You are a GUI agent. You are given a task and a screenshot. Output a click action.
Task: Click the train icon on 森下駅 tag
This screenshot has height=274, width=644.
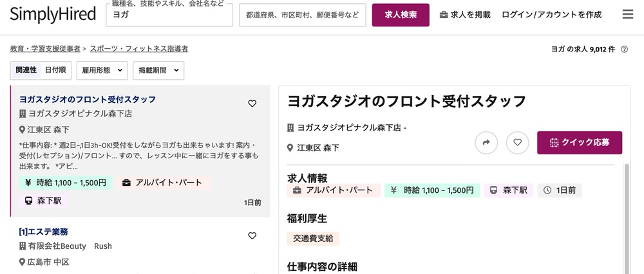click(29, 201)
